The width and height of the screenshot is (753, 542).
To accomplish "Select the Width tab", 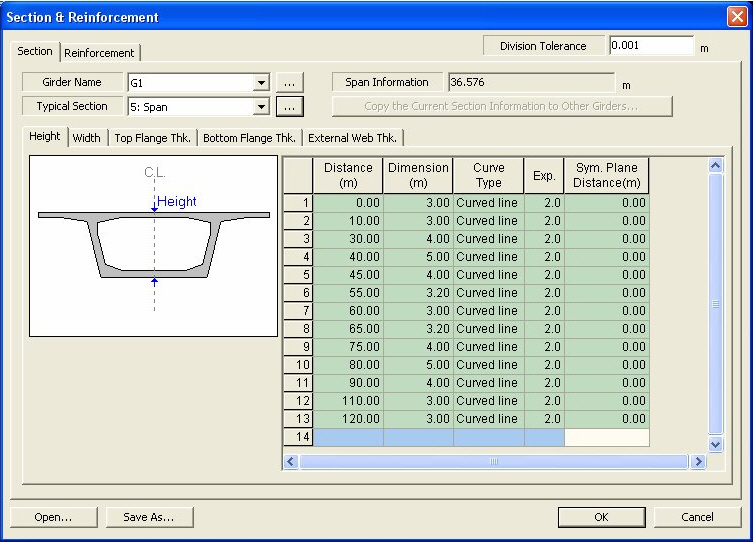I will tap(87, 138).
